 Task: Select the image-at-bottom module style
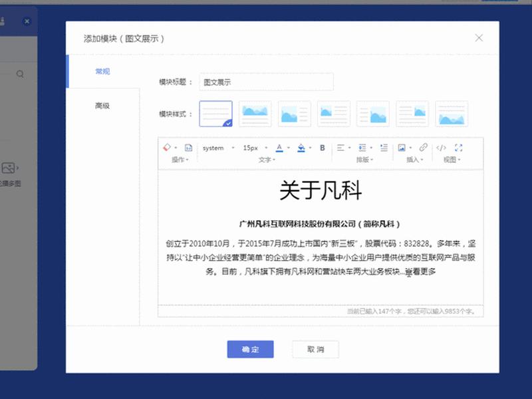(452, 114)
